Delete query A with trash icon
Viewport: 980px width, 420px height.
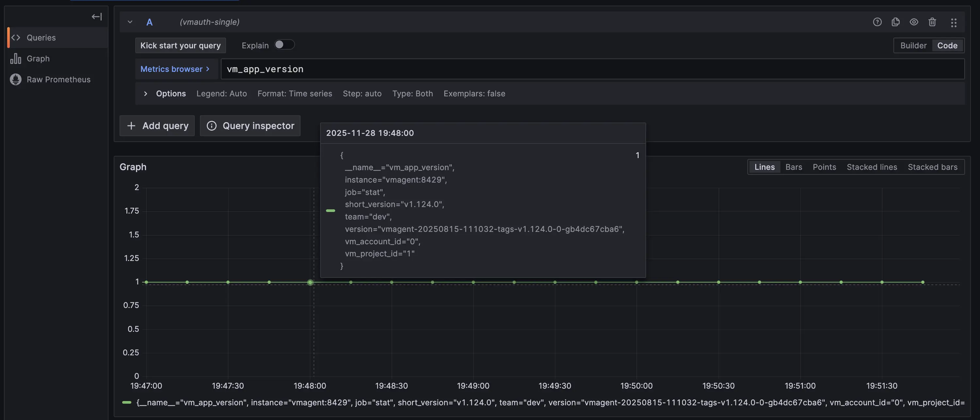coord(932,22)
